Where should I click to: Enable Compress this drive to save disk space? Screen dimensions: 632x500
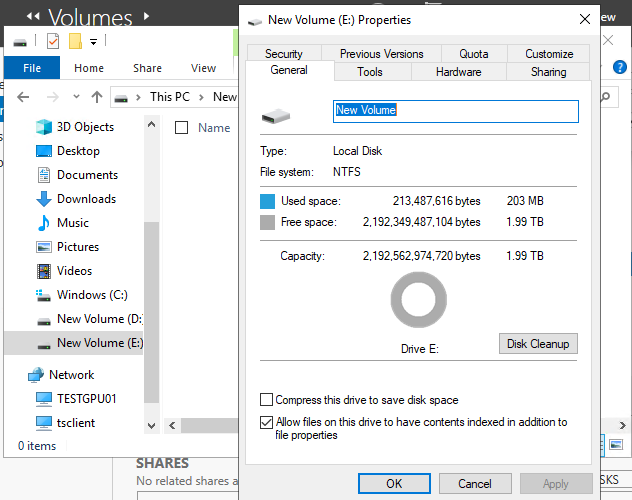click(266, 400)
